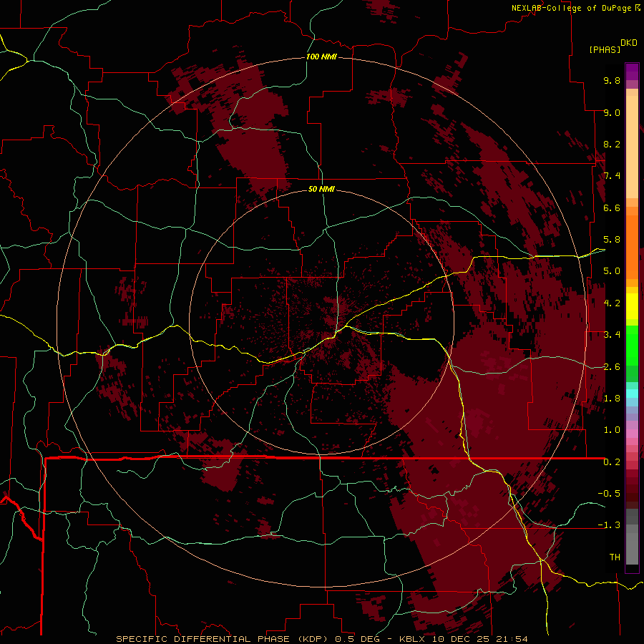644x644 pixels.
Task: Click the DKD unit label above the color scale
Action: click(629, 43)
